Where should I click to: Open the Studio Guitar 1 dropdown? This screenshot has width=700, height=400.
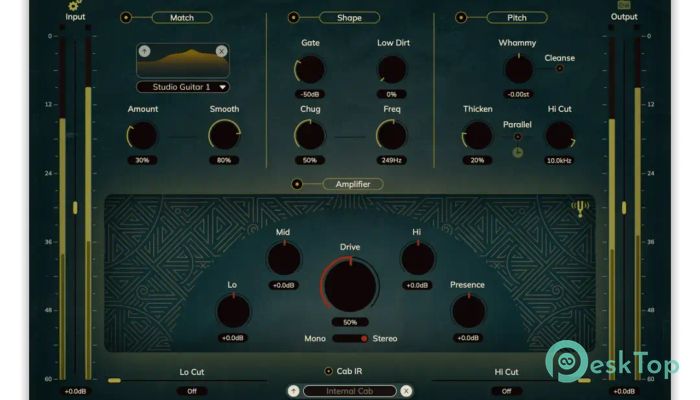pyautogui.click(x=183, y=87)
